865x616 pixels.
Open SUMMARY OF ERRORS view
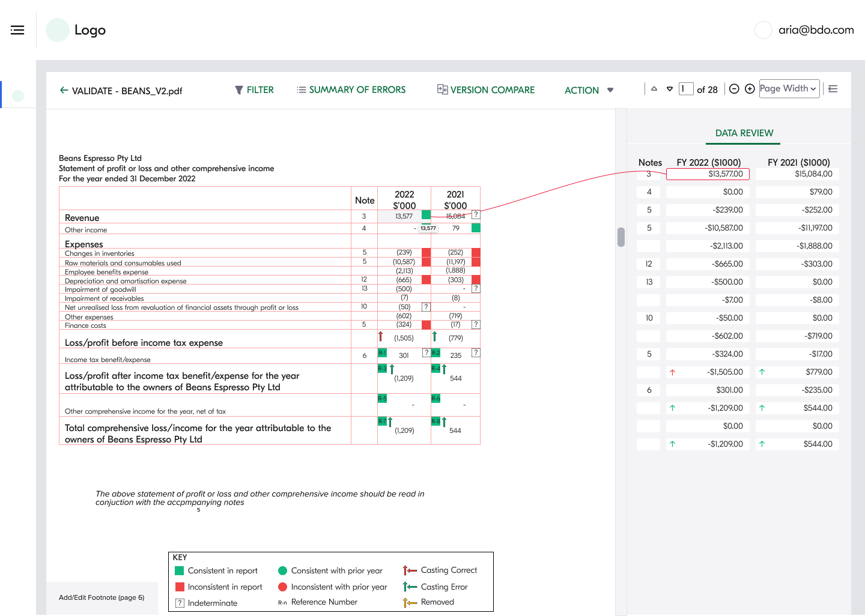pos(351,90)
